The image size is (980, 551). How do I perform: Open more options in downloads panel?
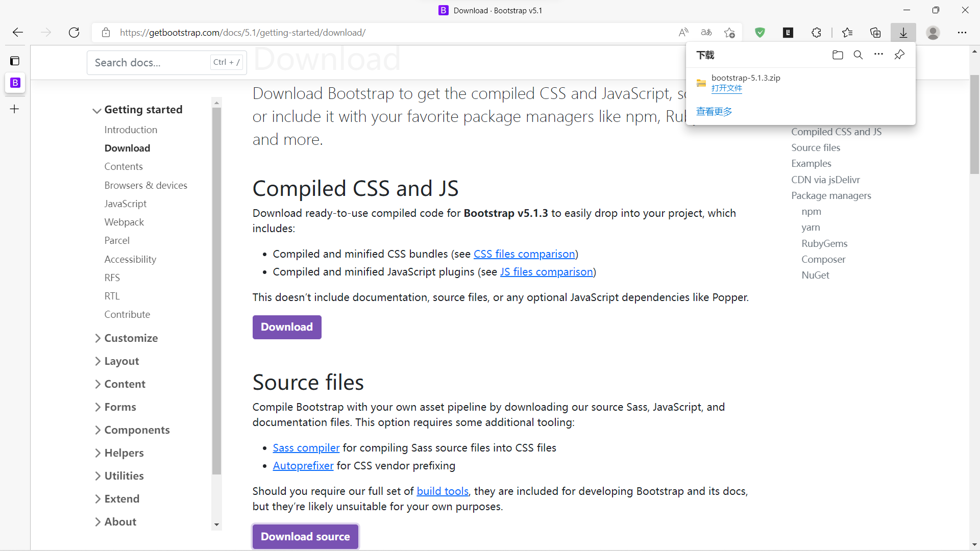coord(878,55)
